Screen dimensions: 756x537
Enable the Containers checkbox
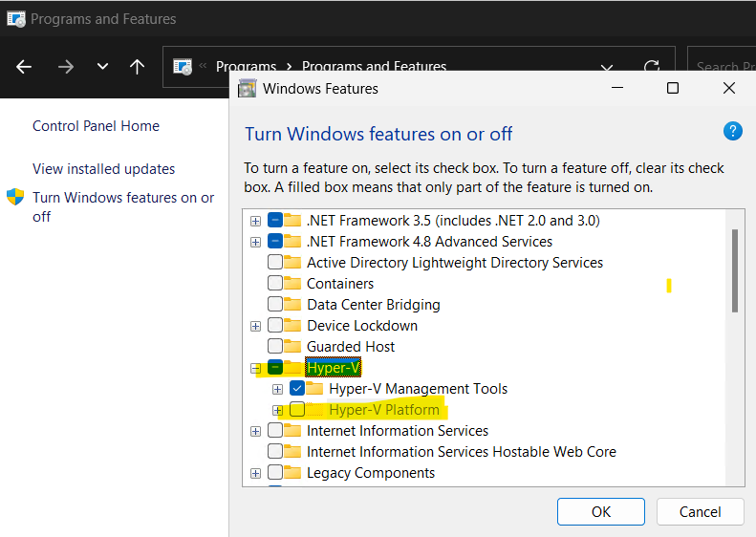[x=275, y=283]
